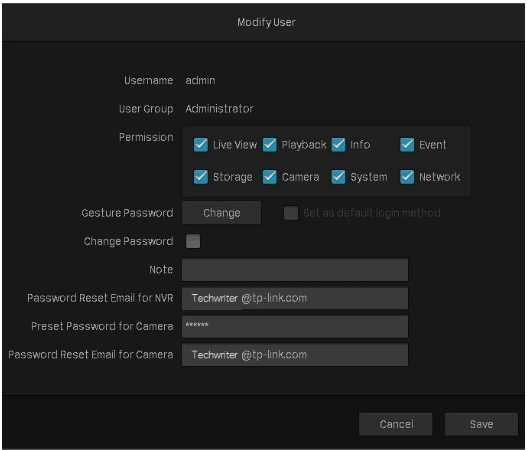Click the Live View label text
Screen dimensions: 527x450
tap(235, 145)
